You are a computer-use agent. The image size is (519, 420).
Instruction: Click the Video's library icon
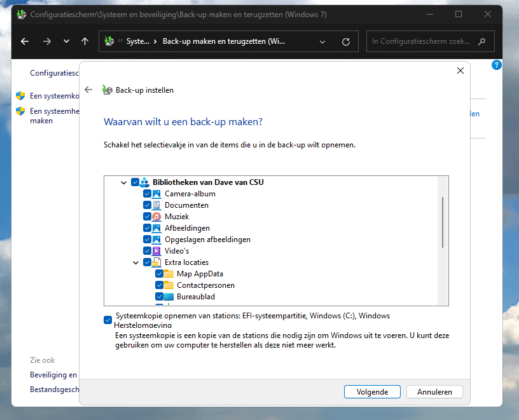[156, 251]
